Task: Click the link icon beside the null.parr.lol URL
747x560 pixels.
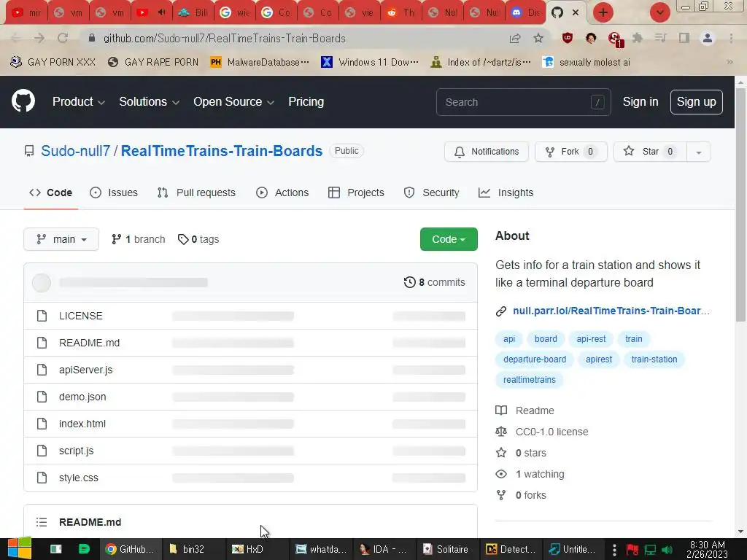Action: click(500, 311)
